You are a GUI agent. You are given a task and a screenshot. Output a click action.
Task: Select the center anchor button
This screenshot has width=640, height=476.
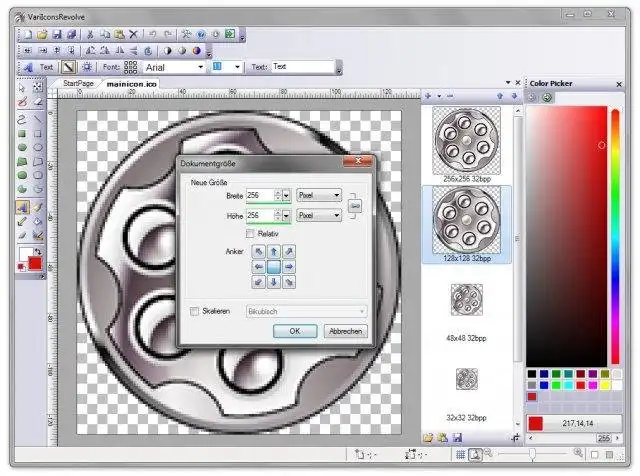click(273, 267)
